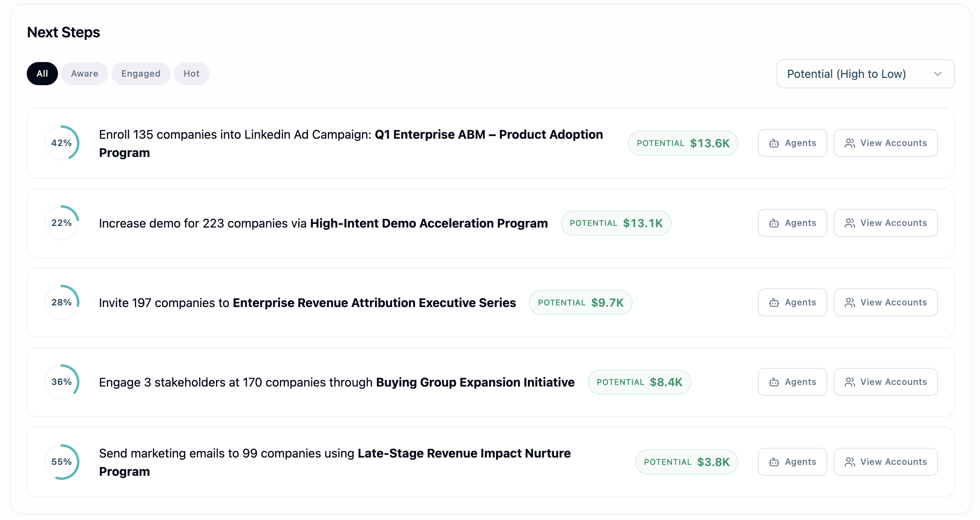Click the sort dropdown chevron arrow
Image resolution: width=980 pixels, height=520 pixels.
point(937,74)
